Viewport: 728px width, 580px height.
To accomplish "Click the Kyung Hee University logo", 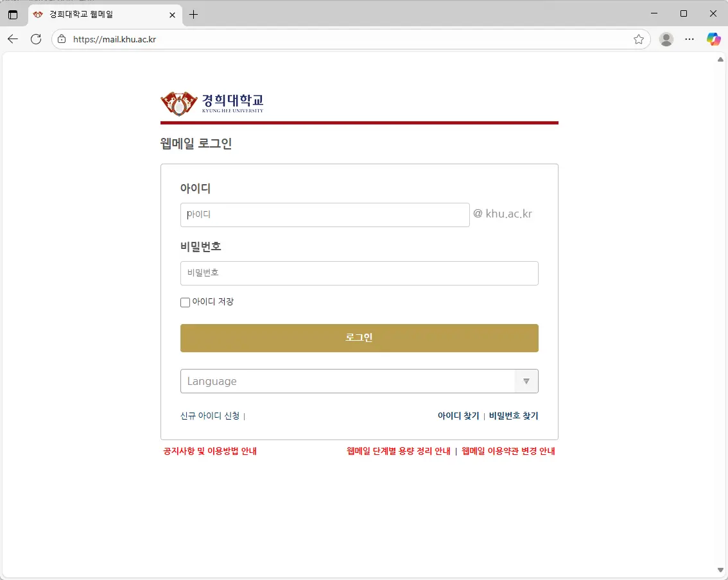I will 212,103.
